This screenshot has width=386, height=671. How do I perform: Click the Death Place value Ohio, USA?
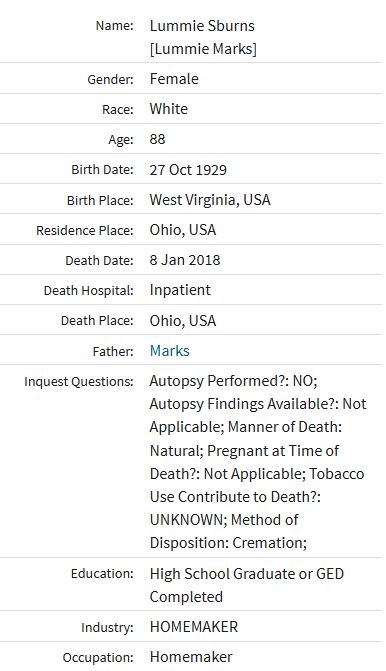[x=183, y=321]
